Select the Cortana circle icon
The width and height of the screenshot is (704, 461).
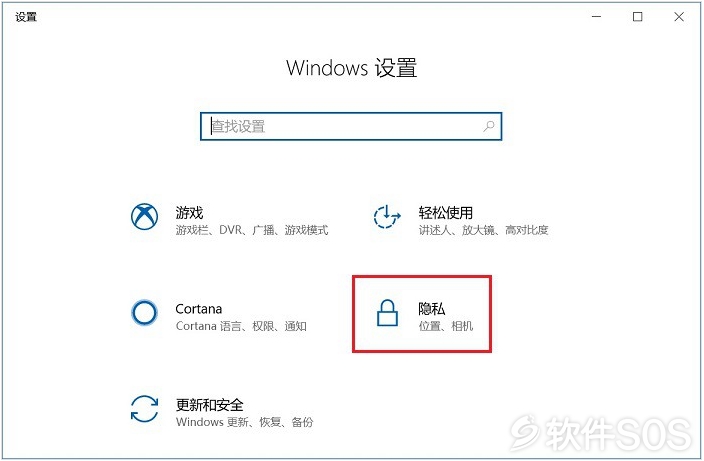144,312
